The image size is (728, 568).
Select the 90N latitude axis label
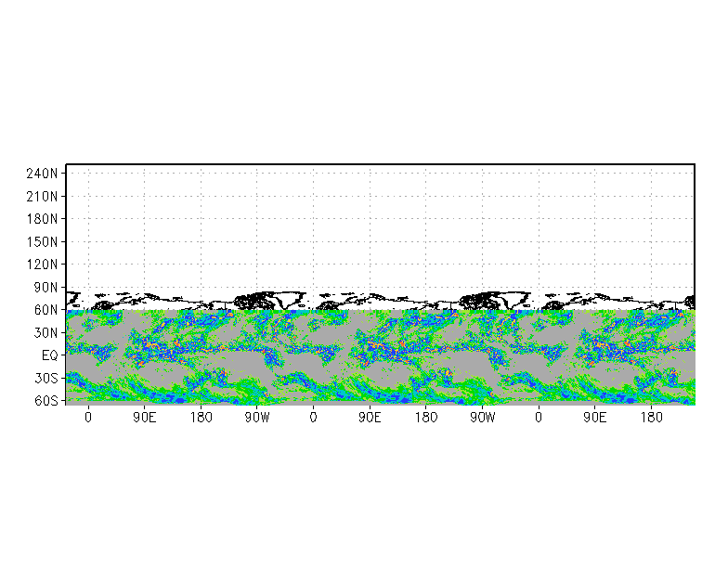(46, 288)
